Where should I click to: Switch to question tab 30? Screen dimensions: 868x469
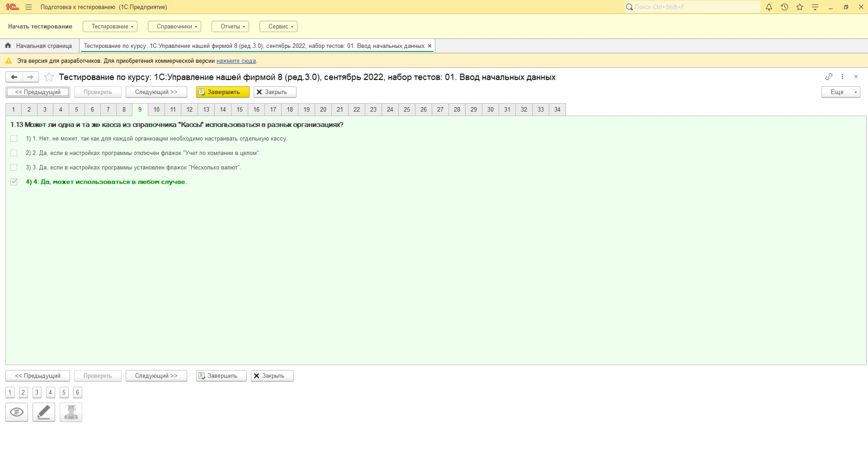pyautogui.click(x=491, y=109)
